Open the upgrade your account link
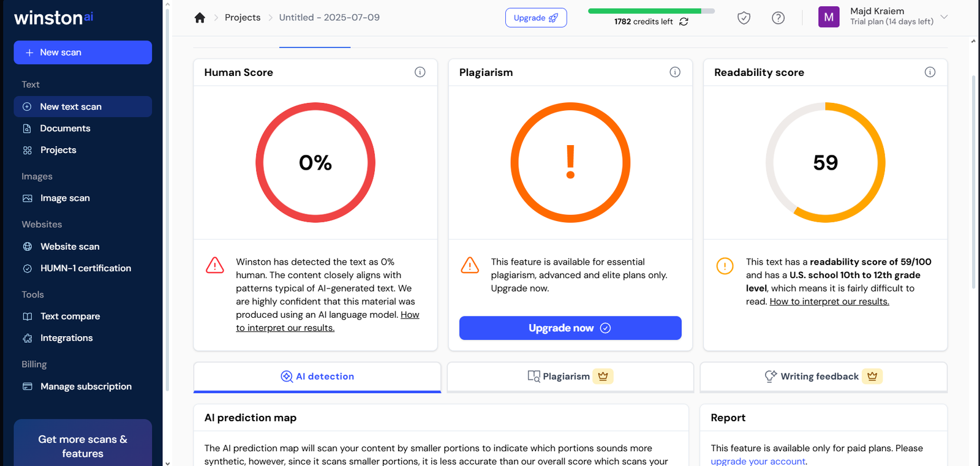 tap(758, 461)
